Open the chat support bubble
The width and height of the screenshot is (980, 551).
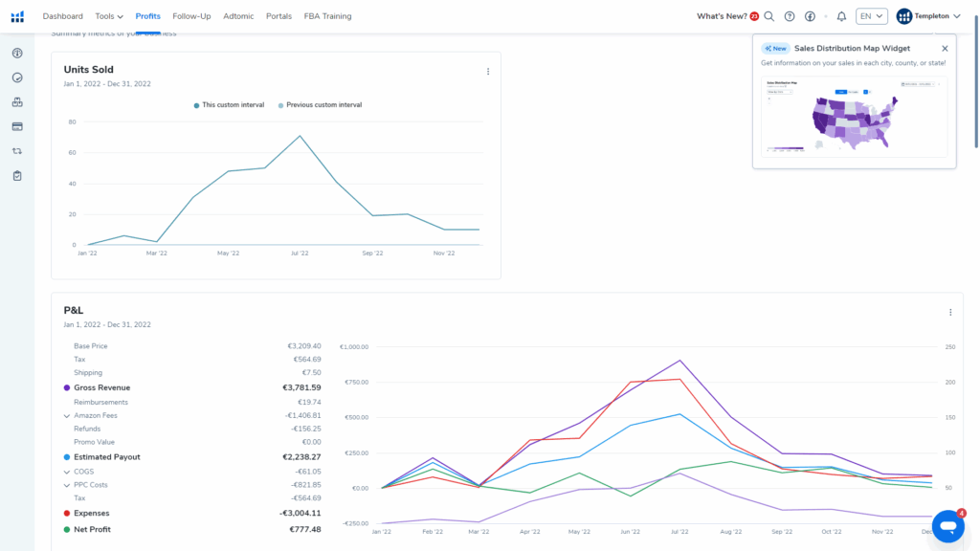(947, 525)
